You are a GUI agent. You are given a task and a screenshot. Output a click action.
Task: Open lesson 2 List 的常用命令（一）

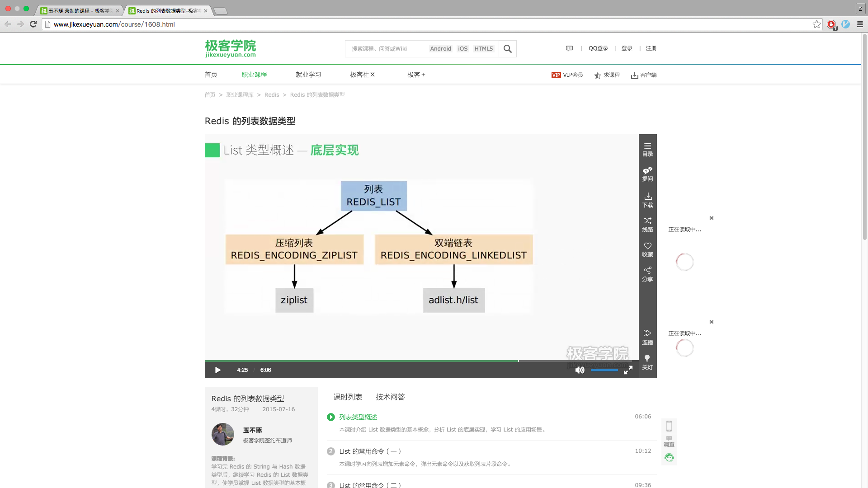click(370, 451)
